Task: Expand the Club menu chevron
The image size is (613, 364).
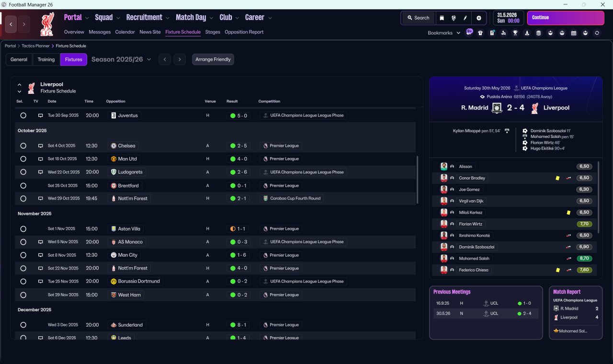Action: [x=237, y=18]
